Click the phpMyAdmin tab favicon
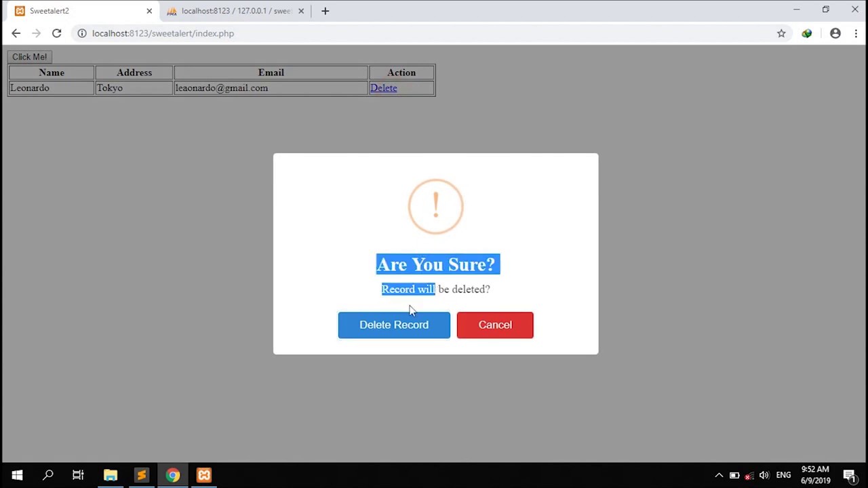868x488 pixels. click(172, 11)
